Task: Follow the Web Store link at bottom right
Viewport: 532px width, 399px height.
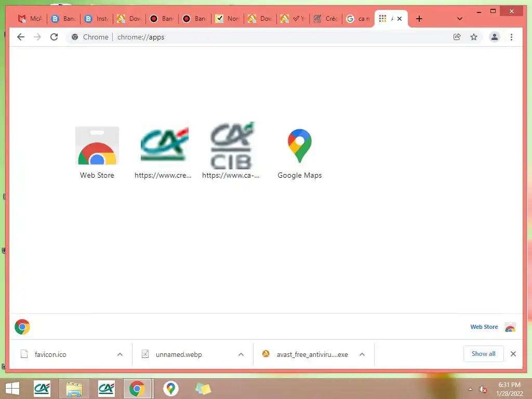Action: click(484, 327)
